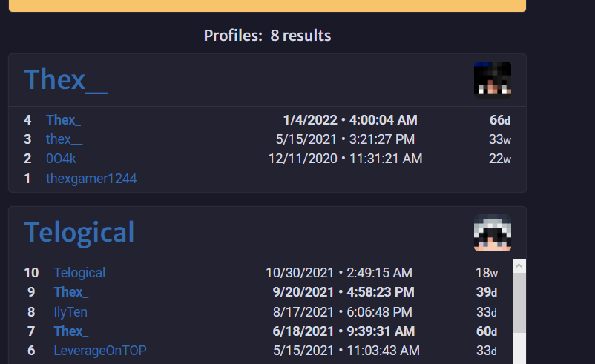Click the Telogical player skin avatar
The image size is (595, 364).
point(492,233)
